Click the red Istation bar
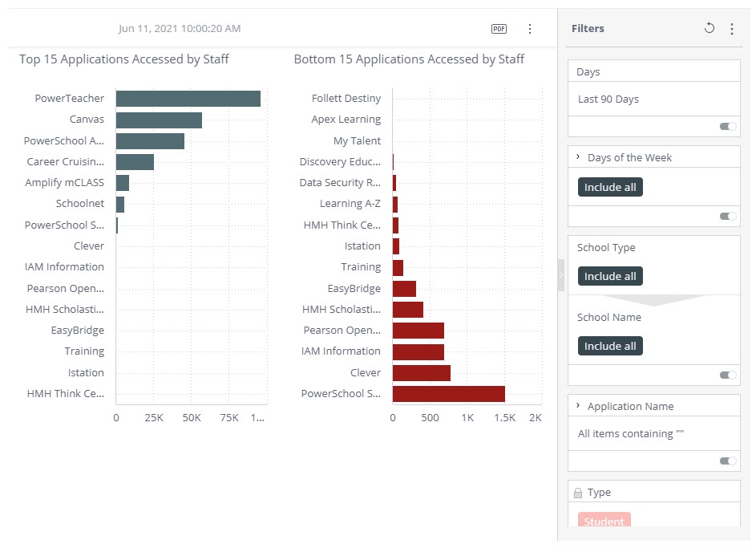 pos(396,246)
